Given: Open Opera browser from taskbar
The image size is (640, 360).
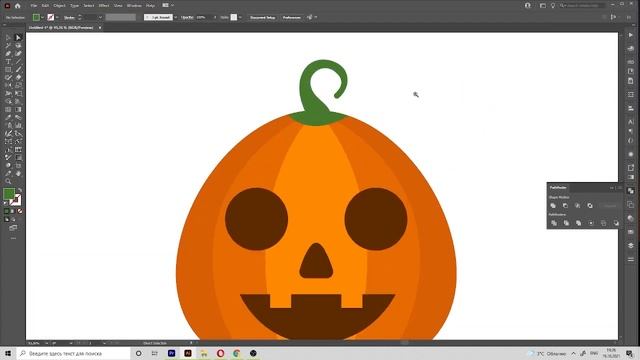Looking at the screenshot, I should (220, 353).
